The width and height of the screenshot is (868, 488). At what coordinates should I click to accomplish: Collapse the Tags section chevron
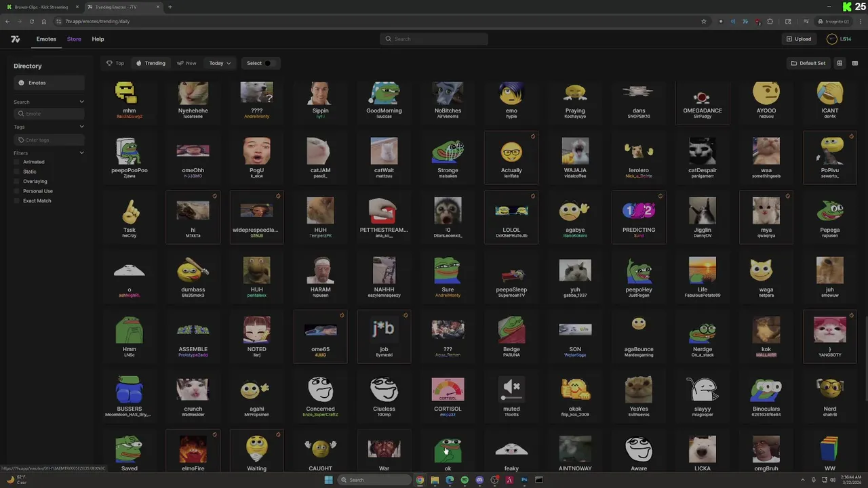pyautogui.click(x=82, y=127)
